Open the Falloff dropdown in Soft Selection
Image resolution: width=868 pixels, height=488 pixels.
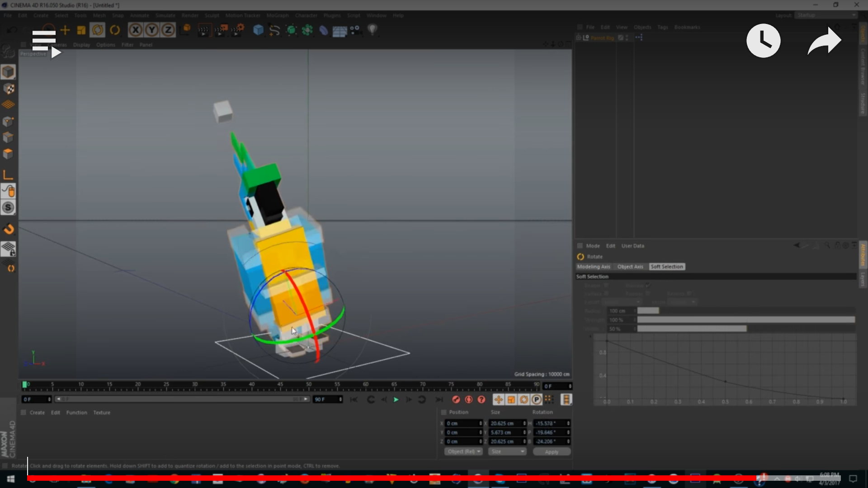coord(622,302)
